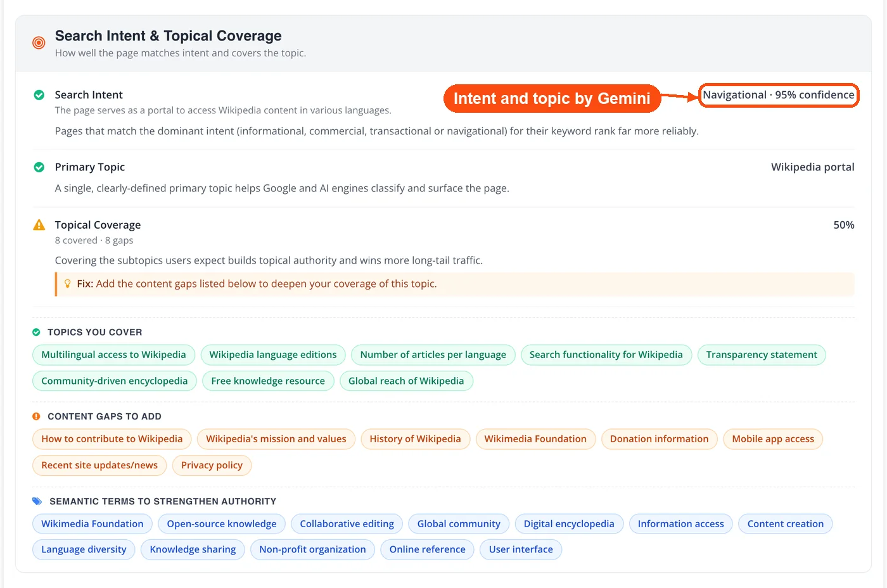
Task: Click the orange target icon beside Search Intent & Topical Coverage
Action: (x=39, y=42)
